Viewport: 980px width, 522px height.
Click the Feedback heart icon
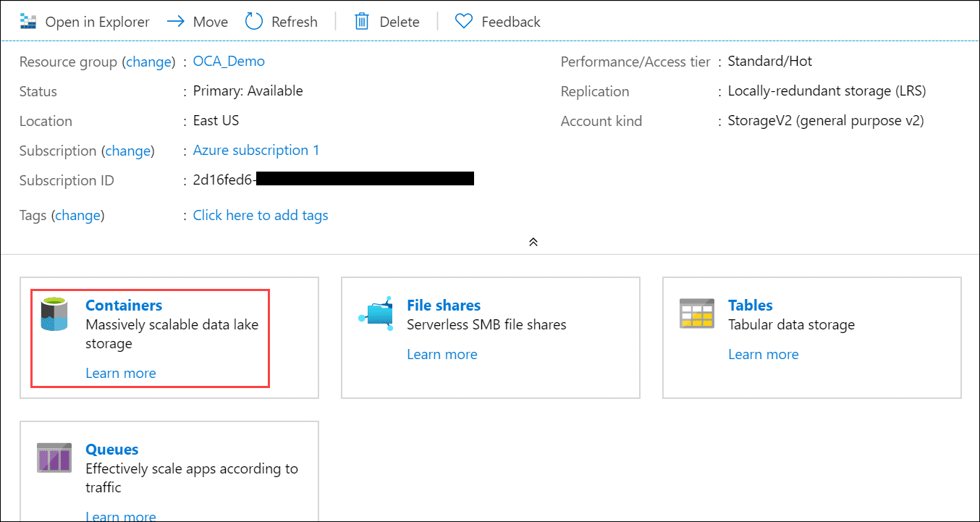(x=464, y=22)
